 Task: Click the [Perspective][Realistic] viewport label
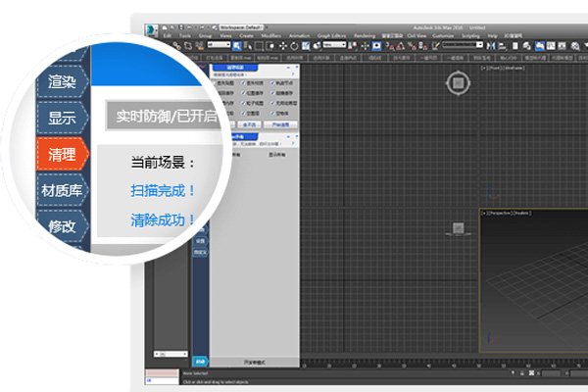pos(506,213)
